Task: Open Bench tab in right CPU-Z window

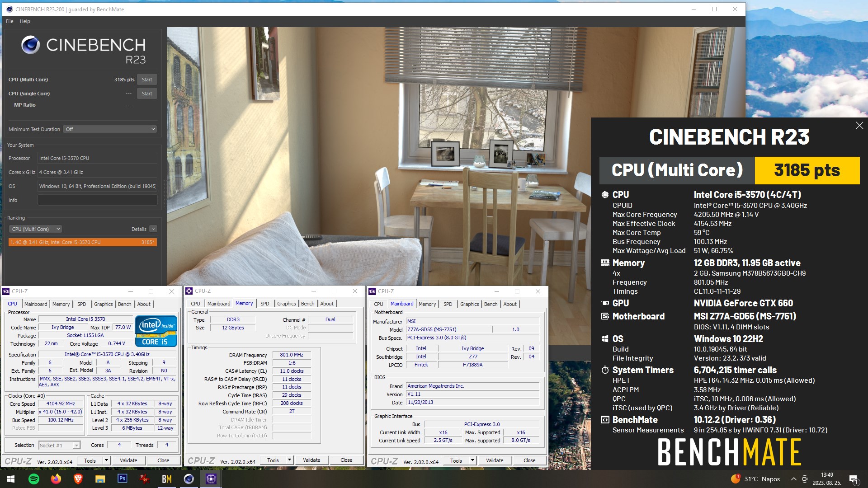Action: click(x=491, y=304)
